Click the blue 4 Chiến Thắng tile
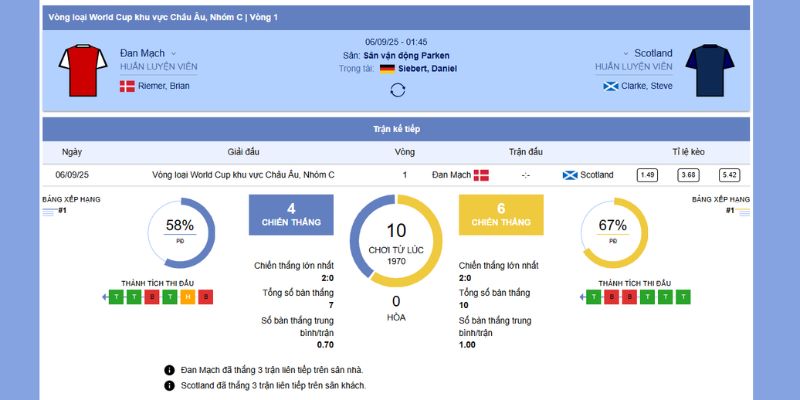This screenshot has height=400, width=800. (291, 215)
